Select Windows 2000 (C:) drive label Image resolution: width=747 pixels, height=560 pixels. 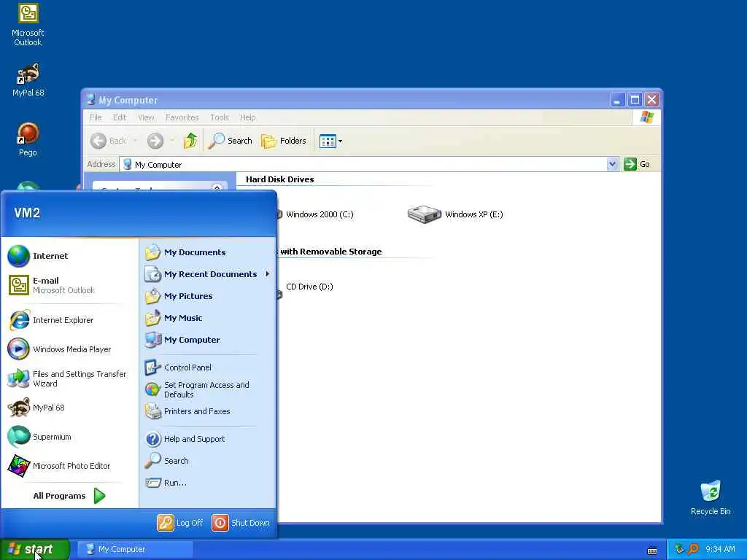coord(320,214)
